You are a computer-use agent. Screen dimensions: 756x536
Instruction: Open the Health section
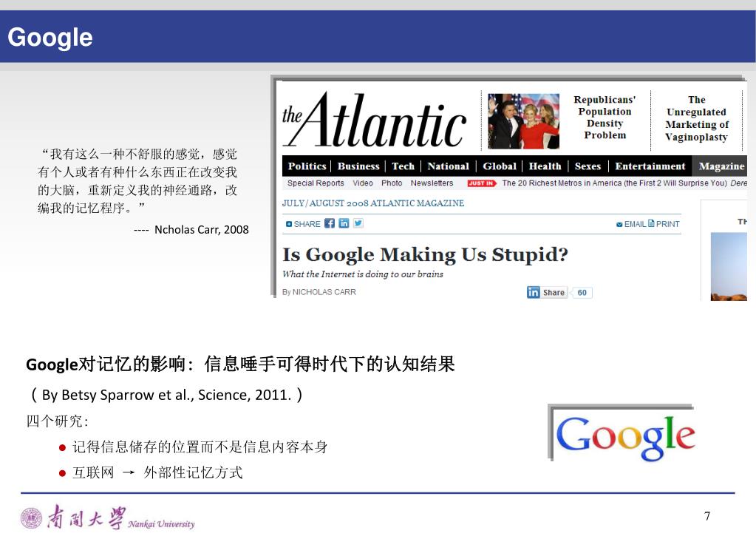[545, 166]
